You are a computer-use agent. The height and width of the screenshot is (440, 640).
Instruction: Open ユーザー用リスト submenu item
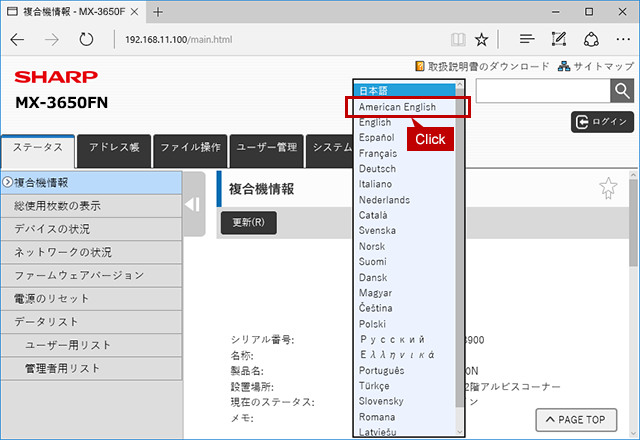pos(91,345)
